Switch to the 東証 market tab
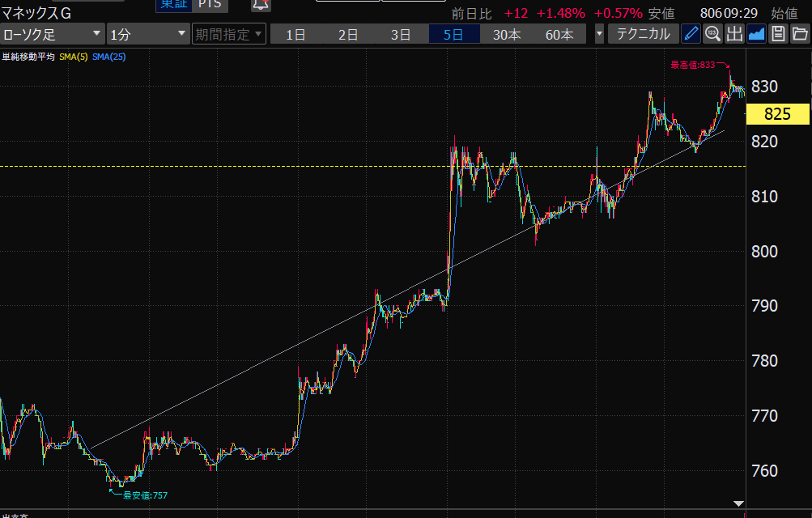 (174, 5)
